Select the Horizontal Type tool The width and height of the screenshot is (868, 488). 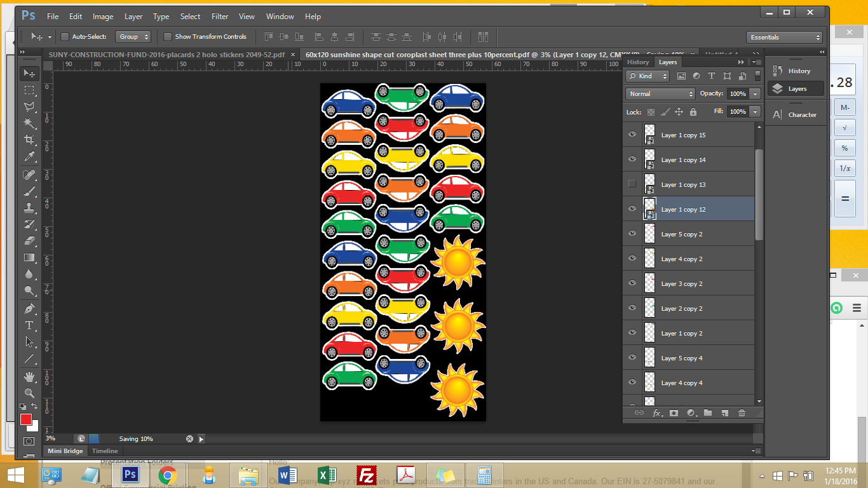pos(29,325)
